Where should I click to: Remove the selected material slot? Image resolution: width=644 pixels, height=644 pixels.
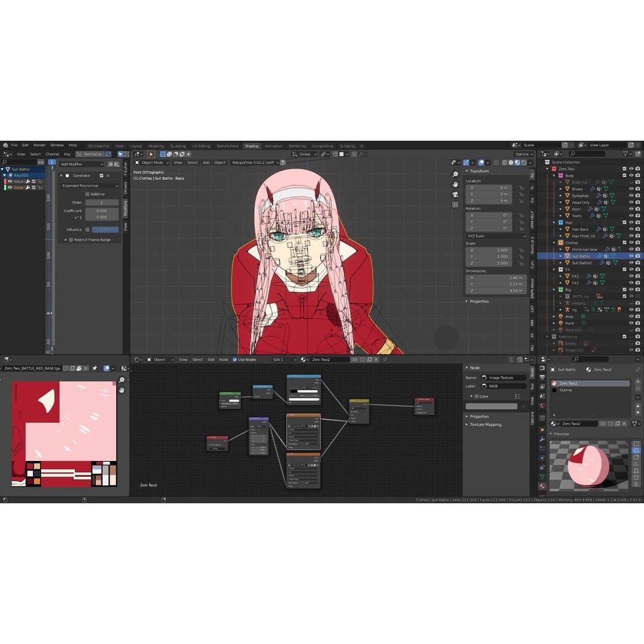point(638,389)
